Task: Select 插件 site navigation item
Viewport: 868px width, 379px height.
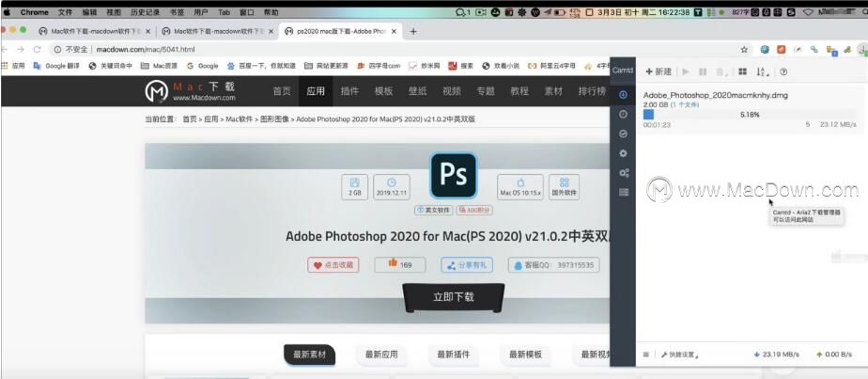Action: (x=349, y=91)
